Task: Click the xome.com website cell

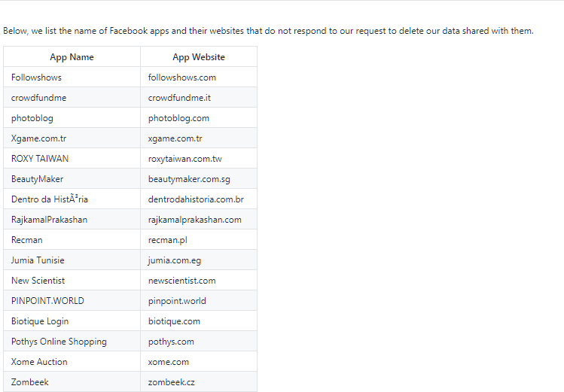Action: (x=199, y=362)
